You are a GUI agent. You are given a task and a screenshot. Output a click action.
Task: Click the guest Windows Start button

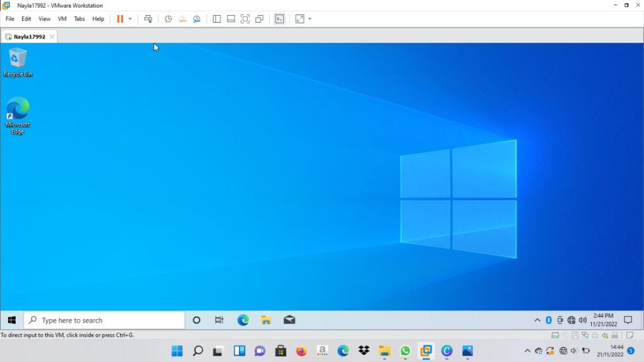[11, 320]
